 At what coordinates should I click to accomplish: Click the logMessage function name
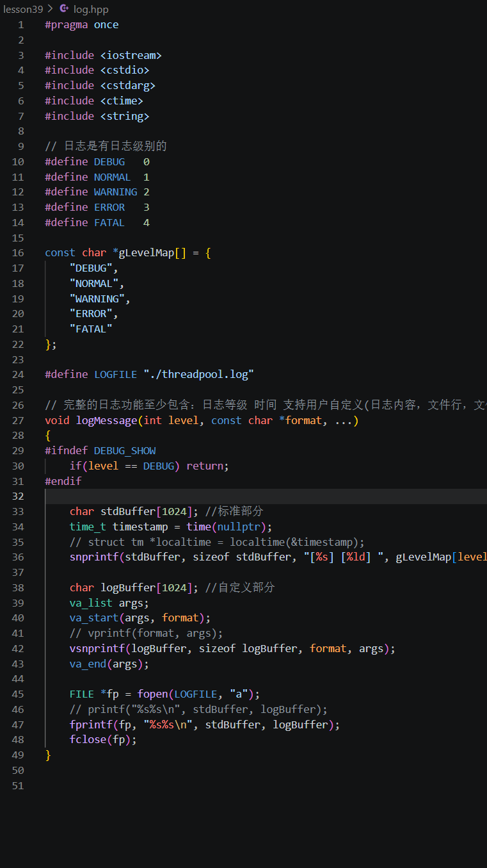click(106, 421)
